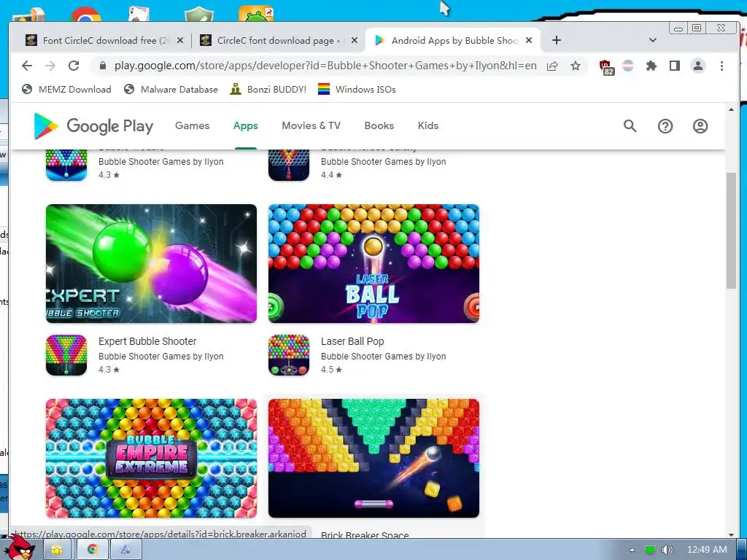Open Google Play help center icon
Viewport: 747px width, 560px height.
(x=665, y=125)
